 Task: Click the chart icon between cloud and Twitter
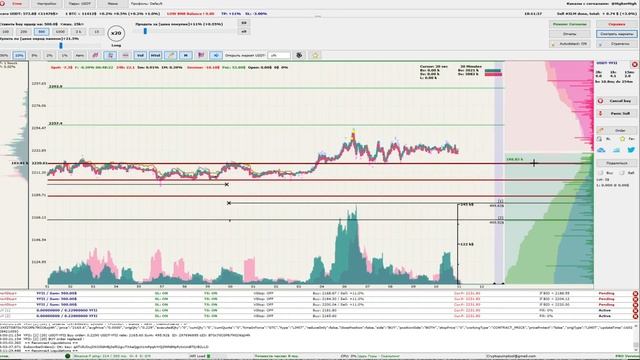(616, 150)
